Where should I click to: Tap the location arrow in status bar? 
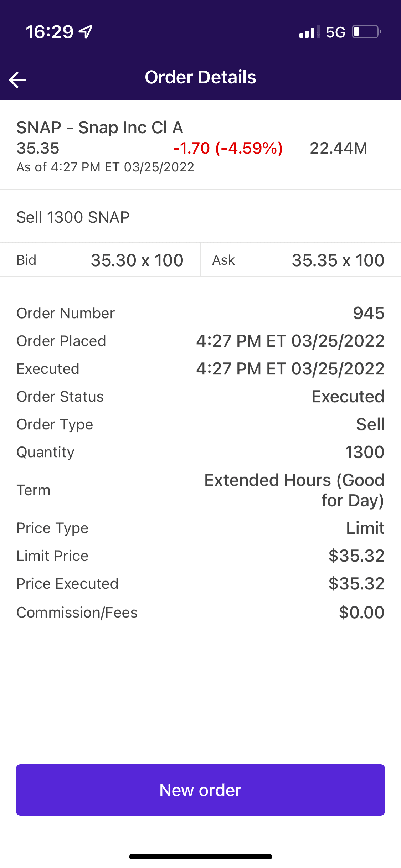click(86, 32)
